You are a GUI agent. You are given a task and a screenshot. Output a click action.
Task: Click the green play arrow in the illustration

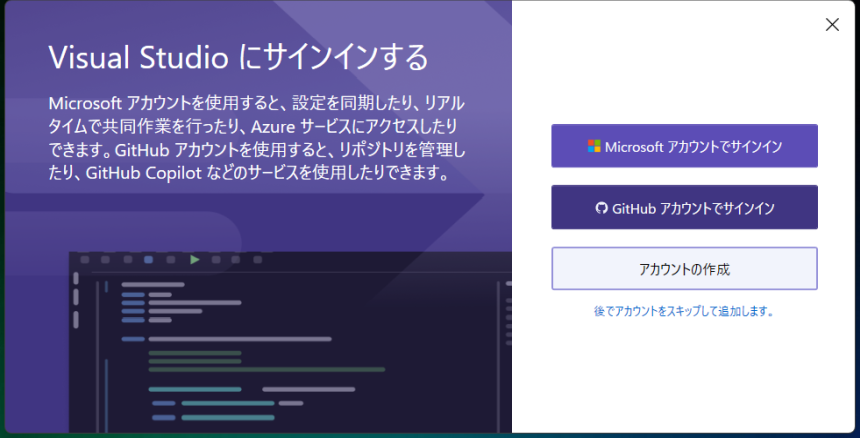(x=195, y=260)
